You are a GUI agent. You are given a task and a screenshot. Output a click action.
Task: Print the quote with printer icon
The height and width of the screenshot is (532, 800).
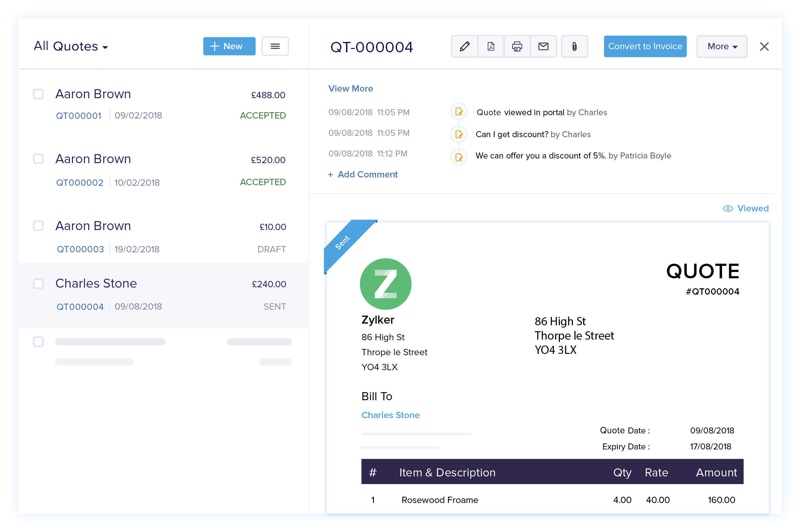[x=517, y=47]
